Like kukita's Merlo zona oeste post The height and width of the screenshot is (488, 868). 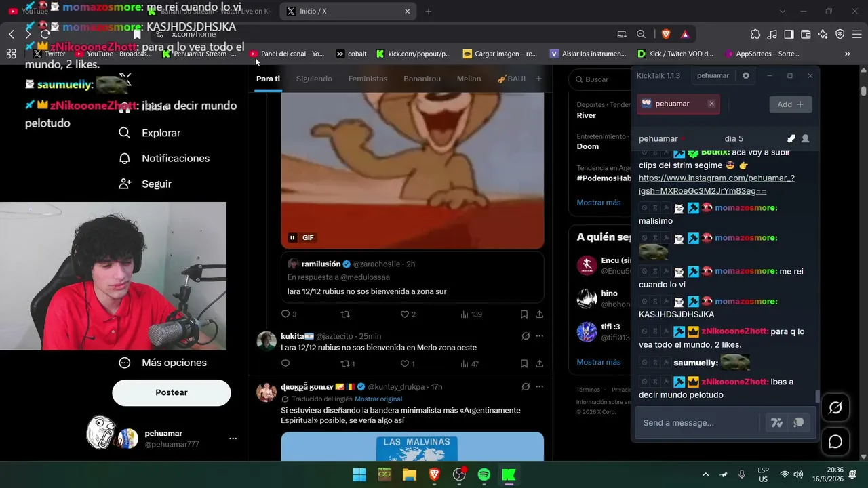pos(405,364)
